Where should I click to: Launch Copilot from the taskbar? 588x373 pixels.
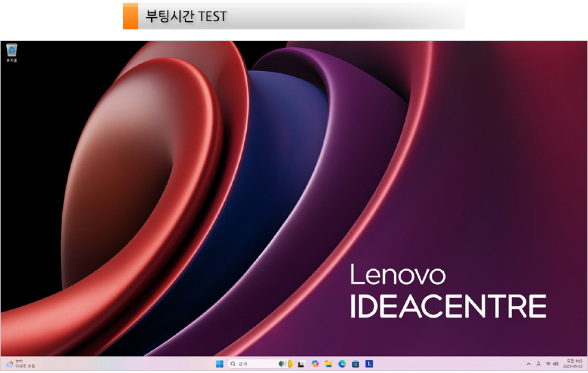click(x=315, y=364)
